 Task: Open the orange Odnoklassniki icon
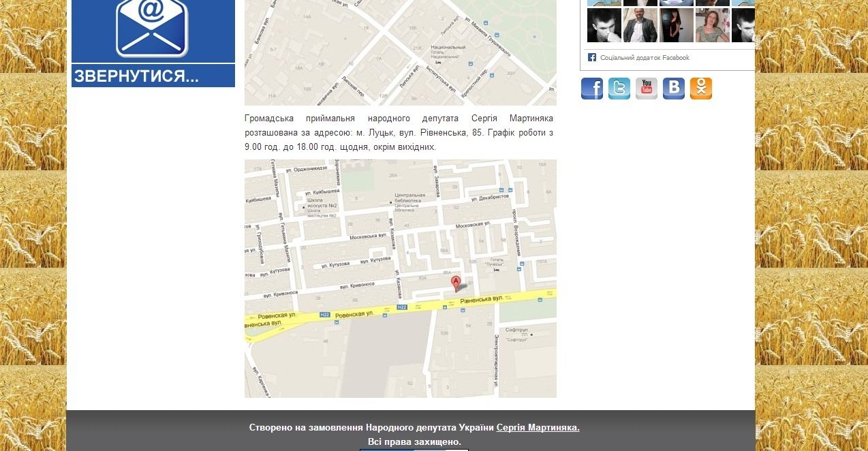701,89
